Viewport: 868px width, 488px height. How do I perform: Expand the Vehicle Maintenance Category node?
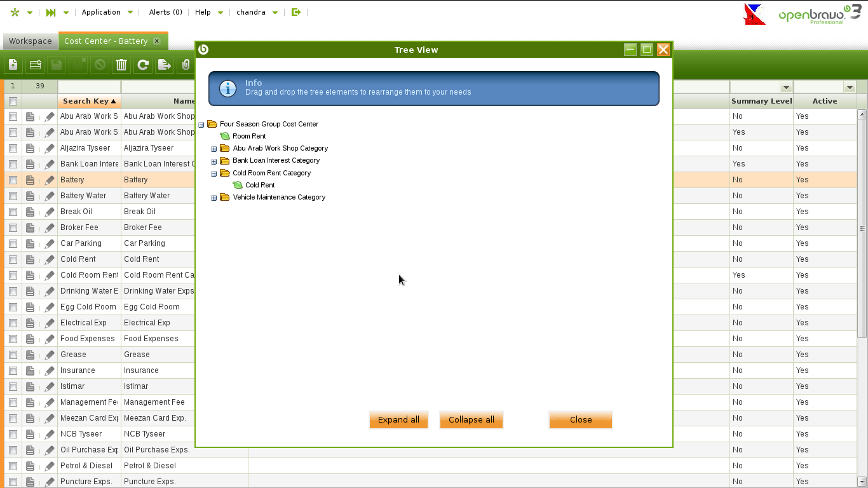(214, 198)
